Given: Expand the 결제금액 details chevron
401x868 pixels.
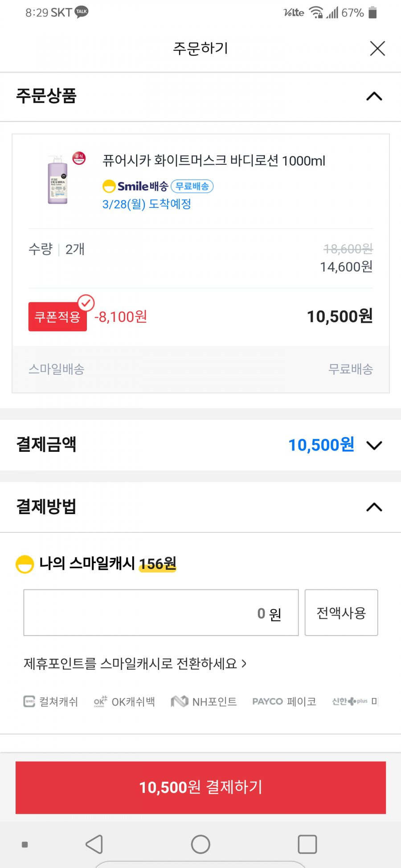Looking at the screenshot, I should tap(374, 445).
